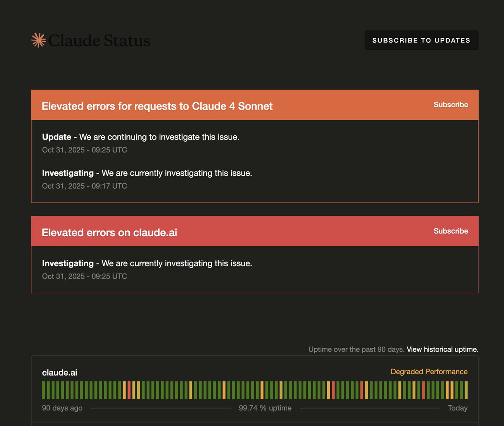This screenshot has height=426, width=504.
Task: Click the Investigating message under claude.ai incident
Action: coord(147,263)
